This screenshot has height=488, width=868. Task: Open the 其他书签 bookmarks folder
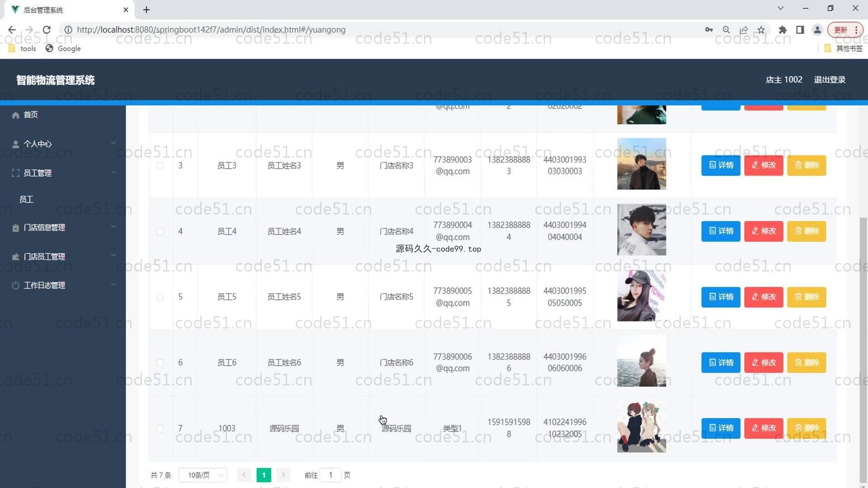(844, 48)
